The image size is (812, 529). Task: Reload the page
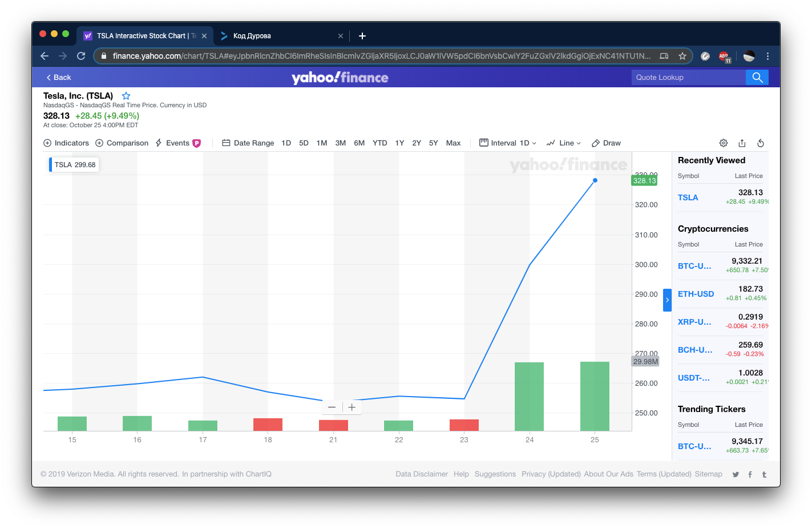click(81, 56)
